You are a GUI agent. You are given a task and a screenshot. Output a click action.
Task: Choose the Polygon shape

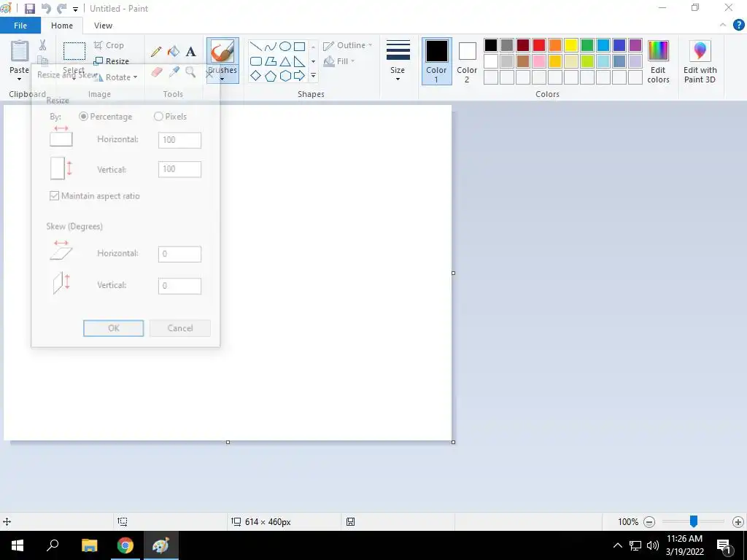[x=271, y=61]
